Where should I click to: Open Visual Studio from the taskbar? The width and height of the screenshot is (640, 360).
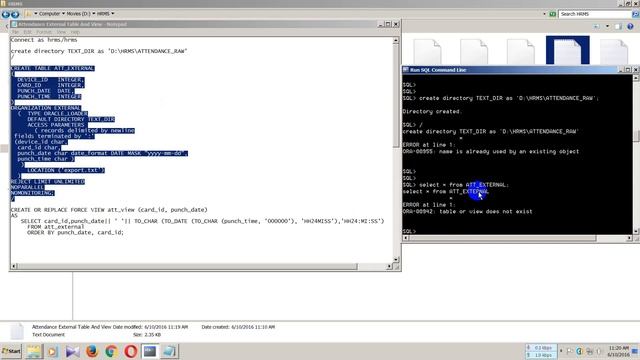pyautogui.click(x=72, y=351)
